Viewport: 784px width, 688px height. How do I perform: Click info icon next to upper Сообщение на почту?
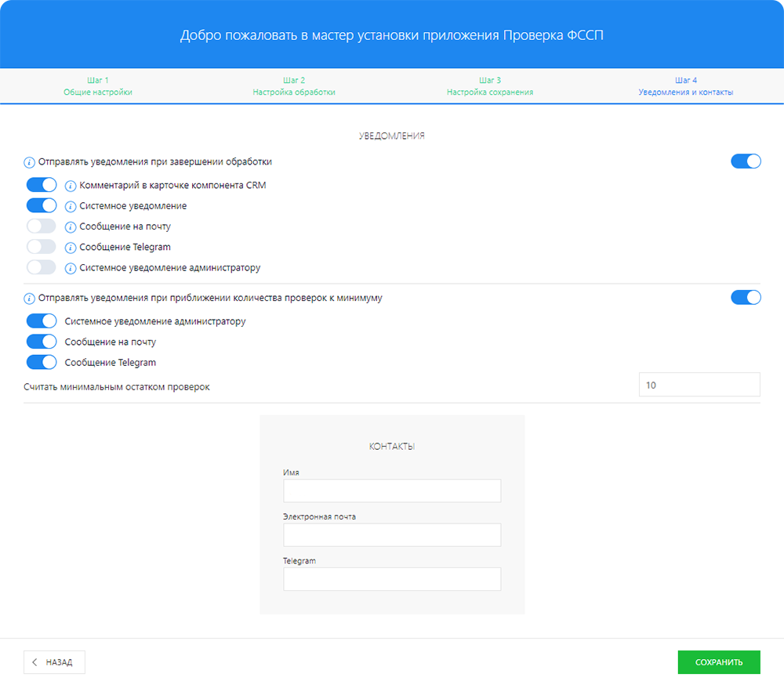coord(71,226)
